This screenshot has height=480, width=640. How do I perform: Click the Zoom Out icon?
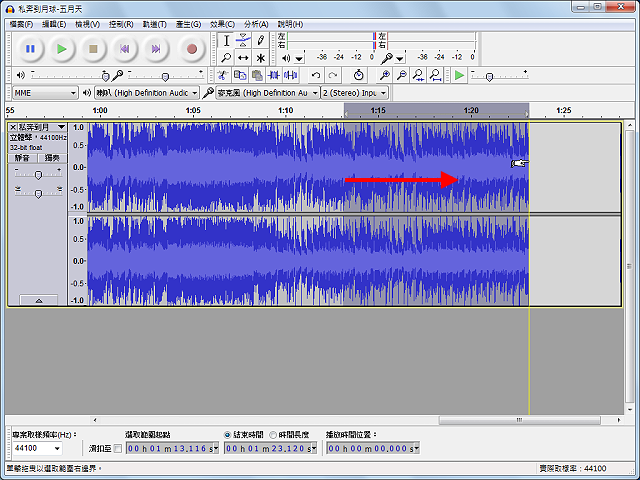(402, 75)
